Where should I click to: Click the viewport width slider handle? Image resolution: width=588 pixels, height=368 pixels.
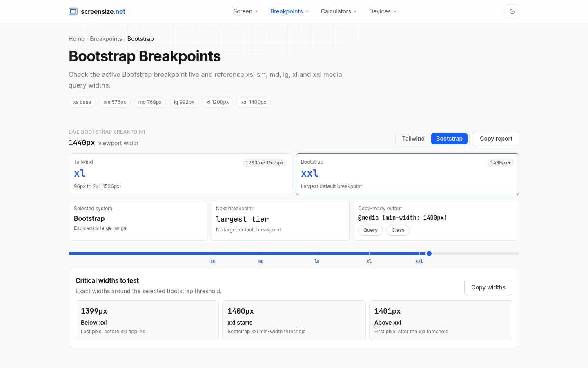pyautogui.click(x=429, y=254)
